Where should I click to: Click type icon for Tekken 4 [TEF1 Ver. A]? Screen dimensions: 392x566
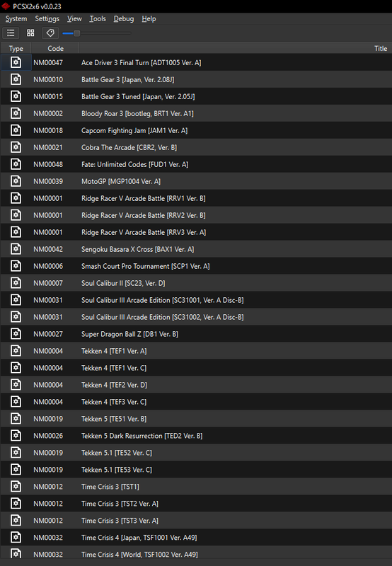point(16,351)
